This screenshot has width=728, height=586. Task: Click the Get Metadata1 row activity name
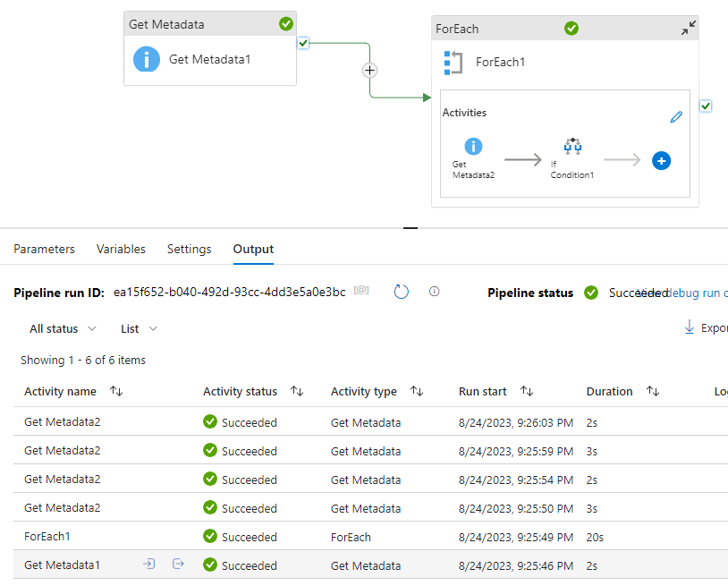click(62, 565)
